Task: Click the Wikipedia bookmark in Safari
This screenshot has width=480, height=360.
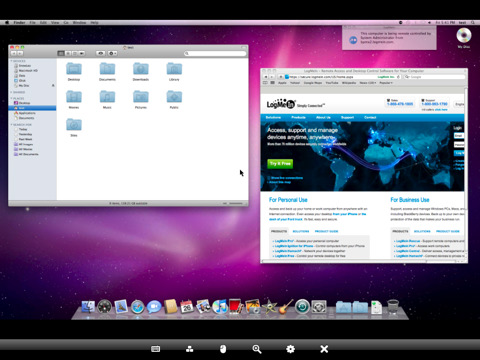Action: pyautogui.click(x=349, y=83)
